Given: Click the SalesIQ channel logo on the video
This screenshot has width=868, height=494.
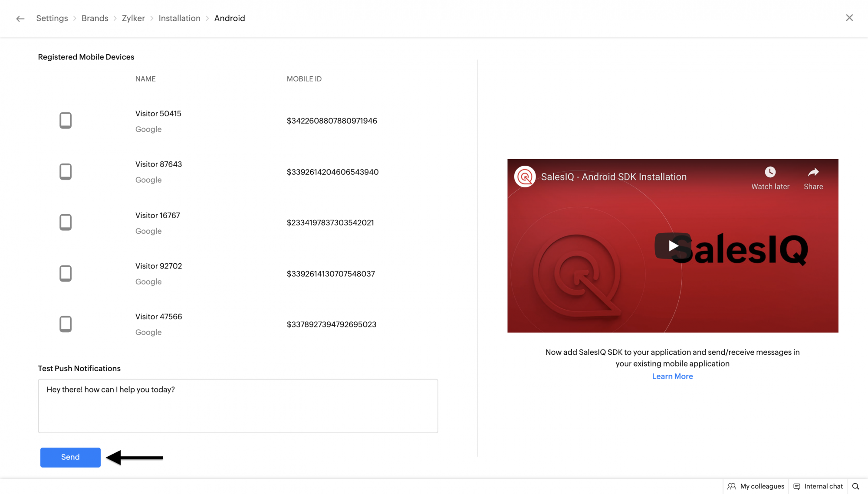Looking at the screenshot, I should tap(525, 177).
